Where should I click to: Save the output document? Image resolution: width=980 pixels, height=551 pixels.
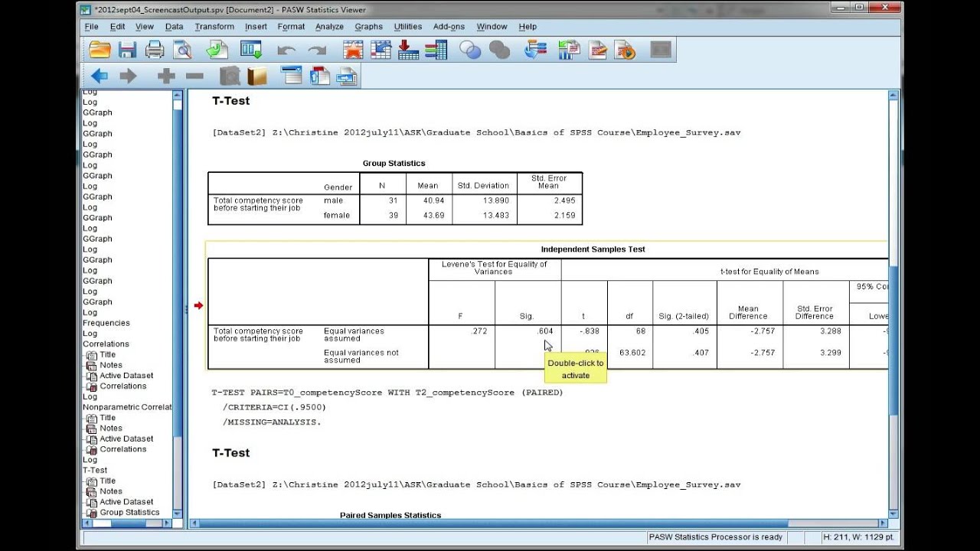pos(127,51)
